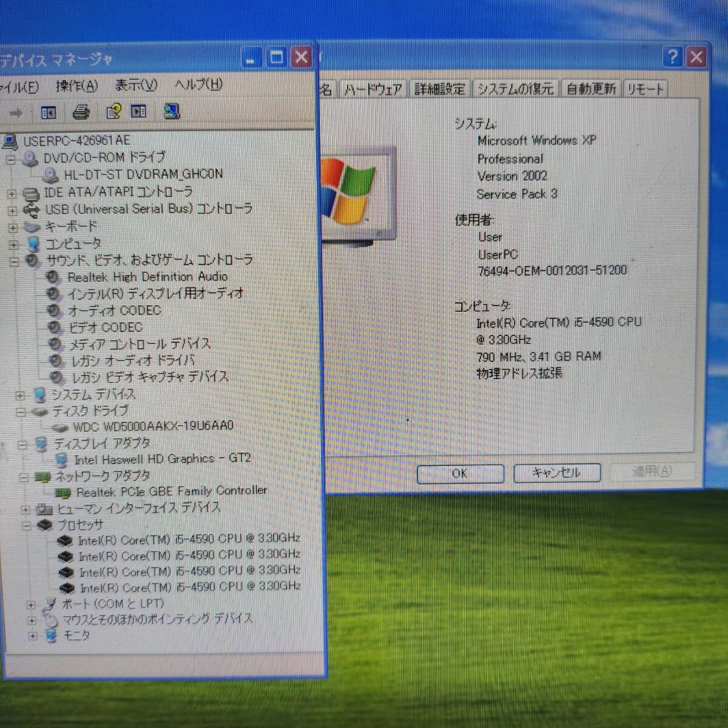The width and height of the screenshot is (728, 728).
Task: Click キャンセル in System Properties
Action: (x=556, y=473)
